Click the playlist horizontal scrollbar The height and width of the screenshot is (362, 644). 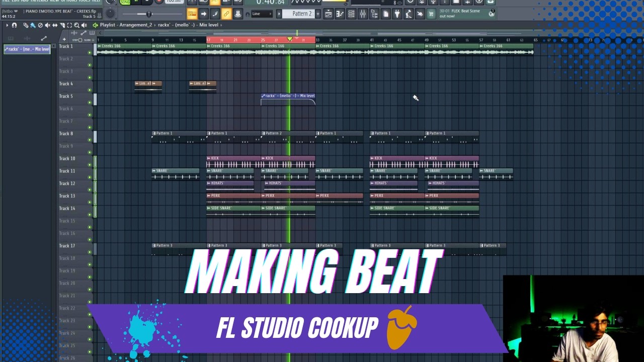tap(352, 33)
